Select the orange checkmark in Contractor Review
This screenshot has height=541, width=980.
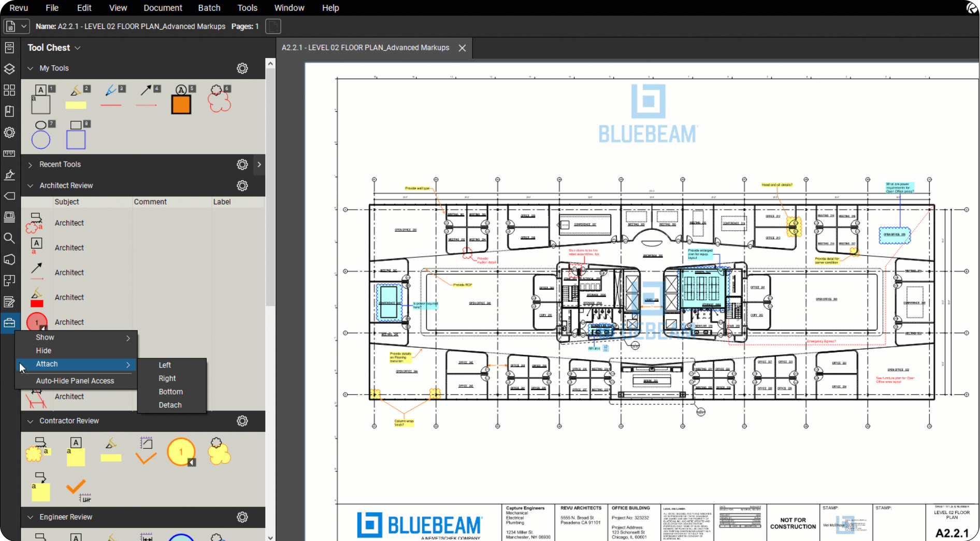click(76, 487)
